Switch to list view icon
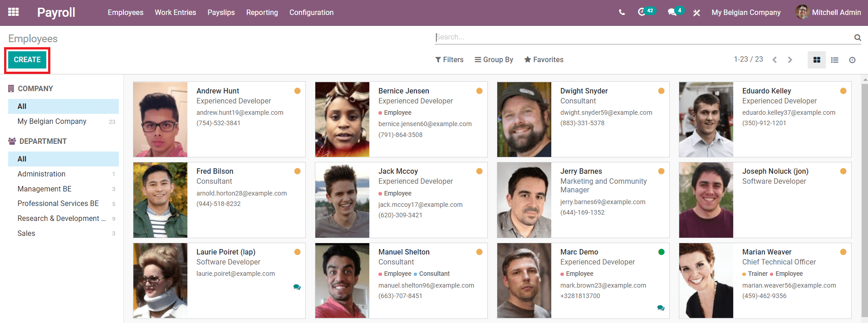868x323 pixels. coord(834,60)
